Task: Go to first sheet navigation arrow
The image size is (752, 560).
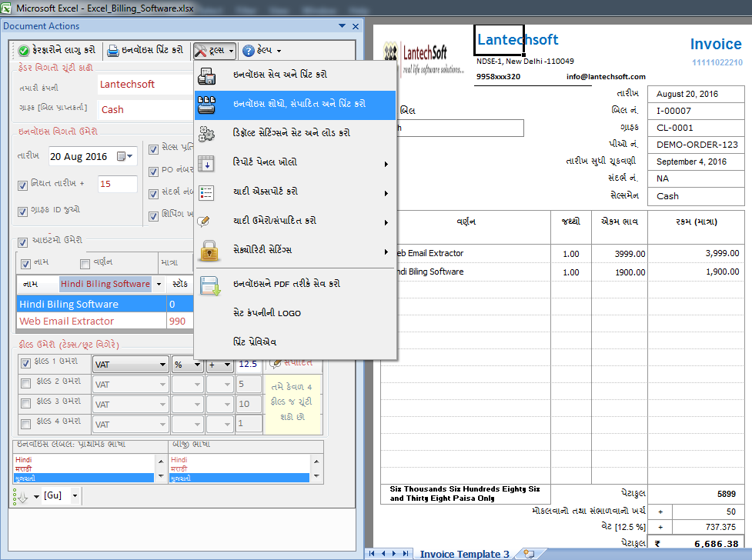Action: [x=372, y=553]
